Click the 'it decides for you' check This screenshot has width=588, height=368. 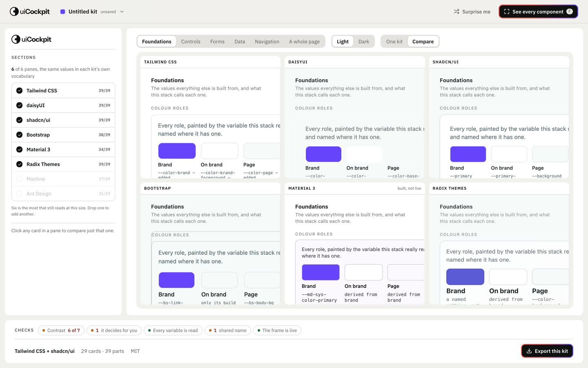(114, 330)
